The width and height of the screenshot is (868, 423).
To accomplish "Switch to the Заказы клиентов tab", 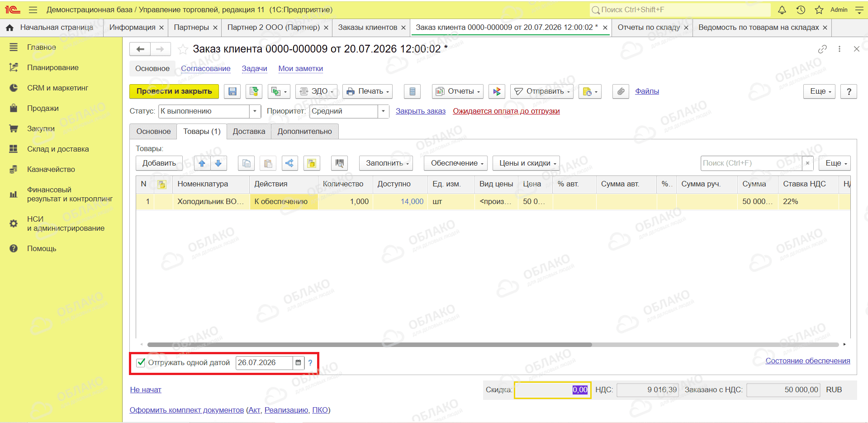I will pos(367,28).
